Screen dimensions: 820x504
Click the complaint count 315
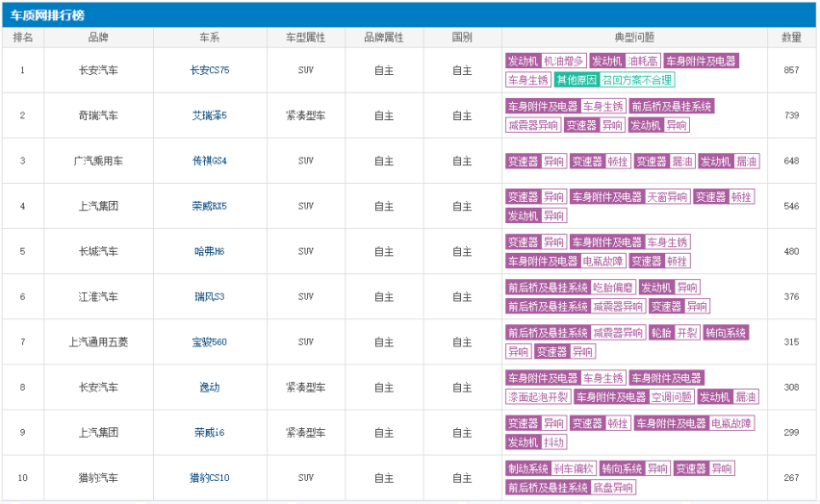pos(791,341)
